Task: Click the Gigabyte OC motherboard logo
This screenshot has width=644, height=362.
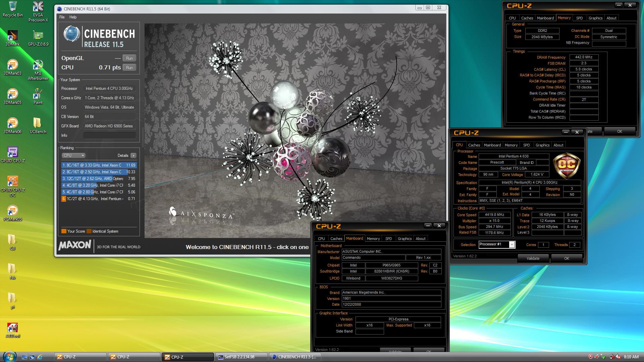Action: click(567, 166)
